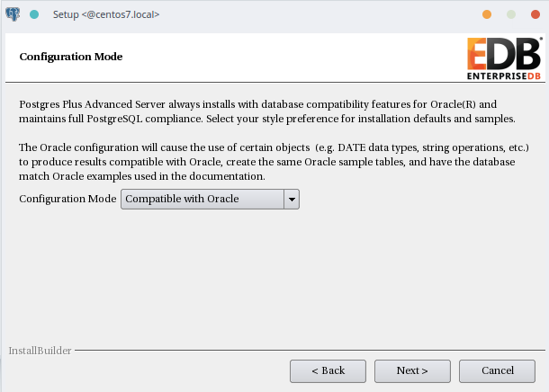Screen dimensions: 549x392
Task: Go to the next step with Next >
Action: (412, 371)
